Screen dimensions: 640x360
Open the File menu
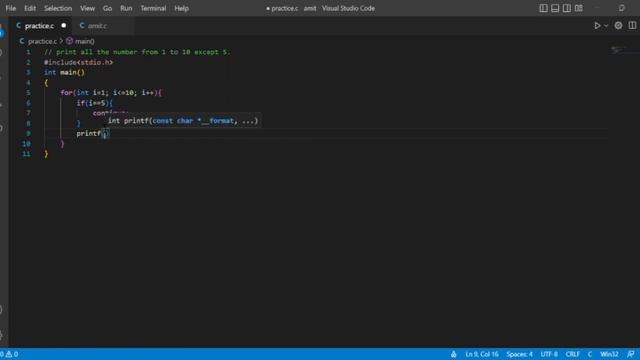coord(11,8)
